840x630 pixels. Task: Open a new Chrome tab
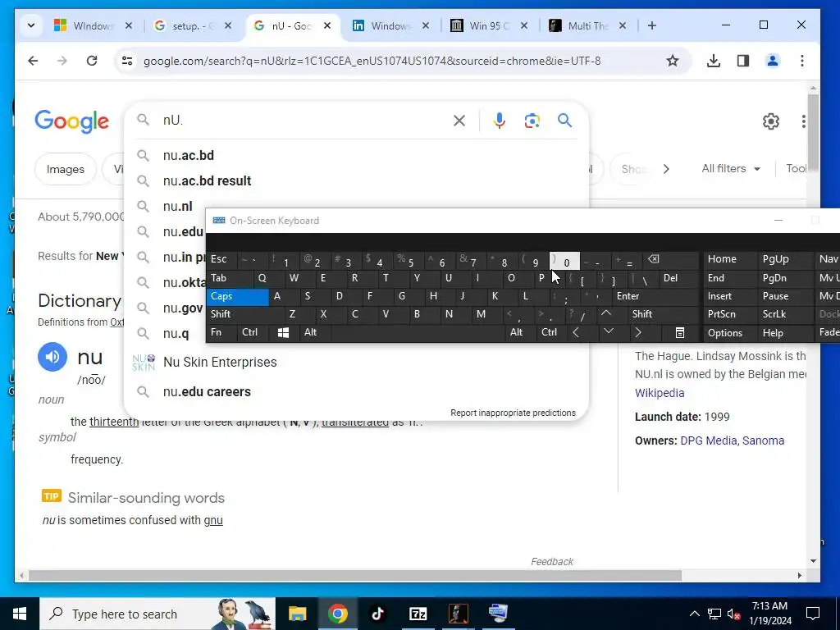point(652,25)
